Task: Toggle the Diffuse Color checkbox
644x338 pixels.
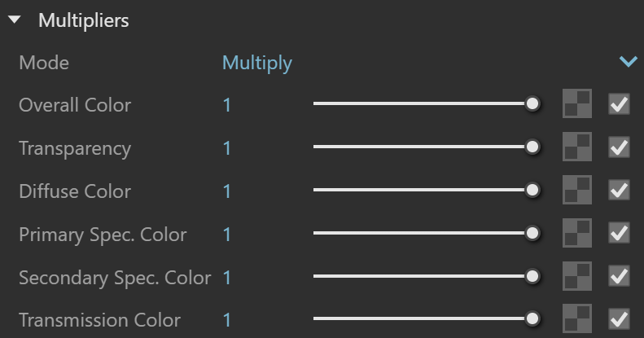Action: (619, 190)
